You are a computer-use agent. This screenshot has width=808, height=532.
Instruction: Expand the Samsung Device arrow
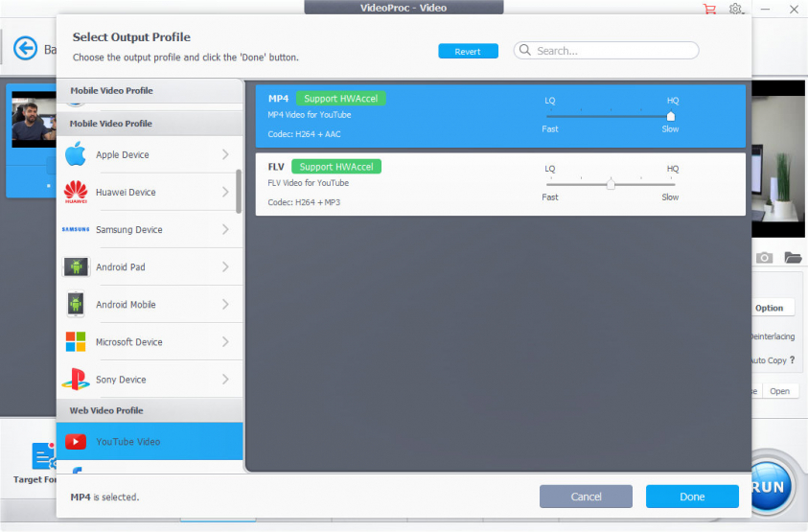click(225, 230)
